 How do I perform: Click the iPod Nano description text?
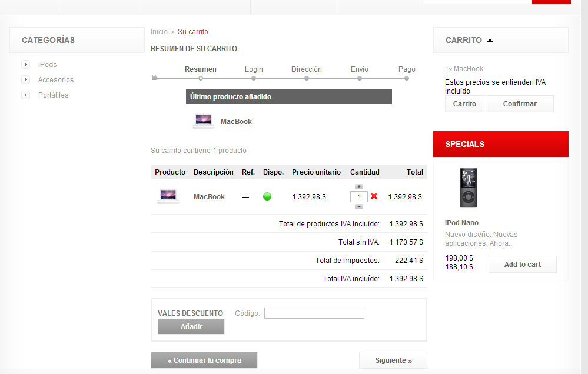(x=481, y=239)
